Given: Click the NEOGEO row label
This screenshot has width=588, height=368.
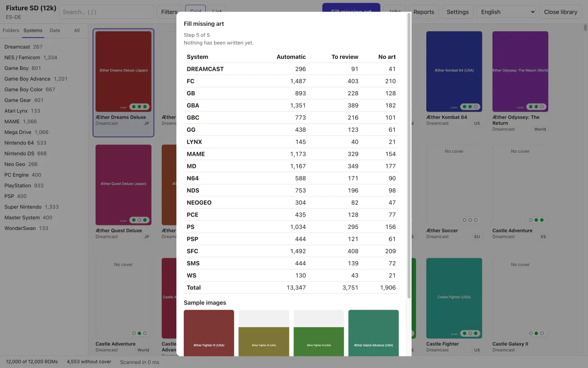Looking at the screenshot, I should click(199, 202).
